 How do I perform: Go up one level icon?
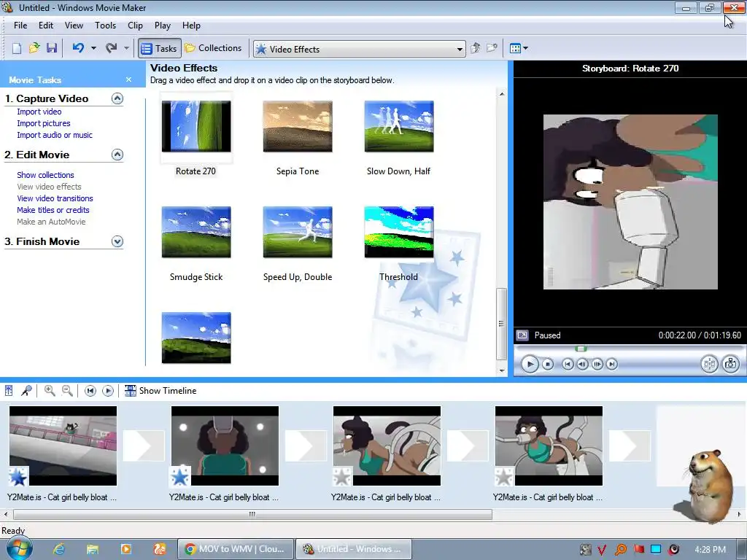[475, 48]
